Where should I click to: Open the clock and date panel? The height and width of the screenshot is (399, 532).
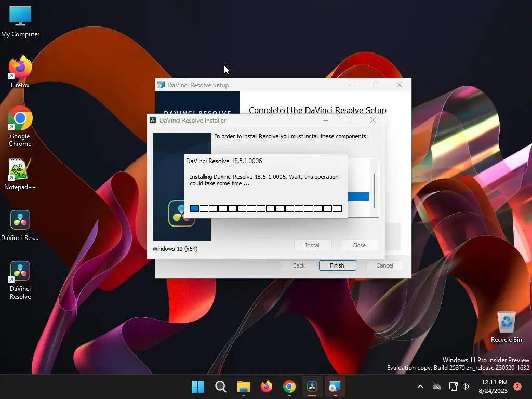pos(493,387)
